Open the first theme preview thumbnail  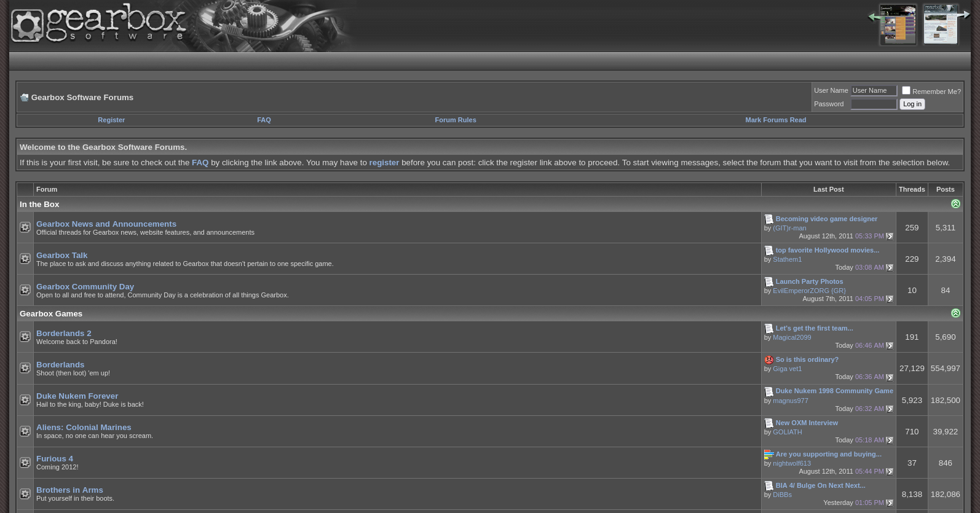[898, 25]
